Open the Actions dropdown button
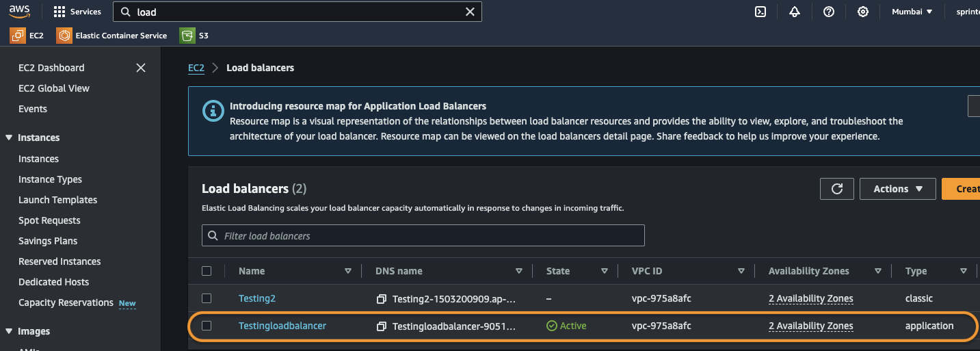 click(x=897, y=189)
